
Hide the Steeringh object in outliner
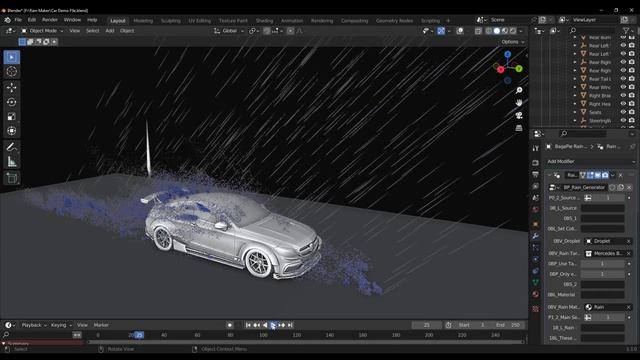pyautogui.click(x=623, y=120)
